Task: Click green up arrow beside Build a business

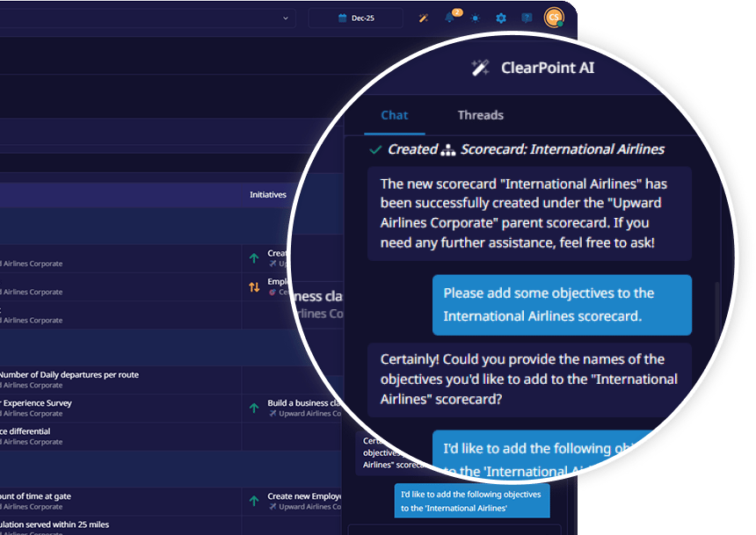Action: coord(254,408)
